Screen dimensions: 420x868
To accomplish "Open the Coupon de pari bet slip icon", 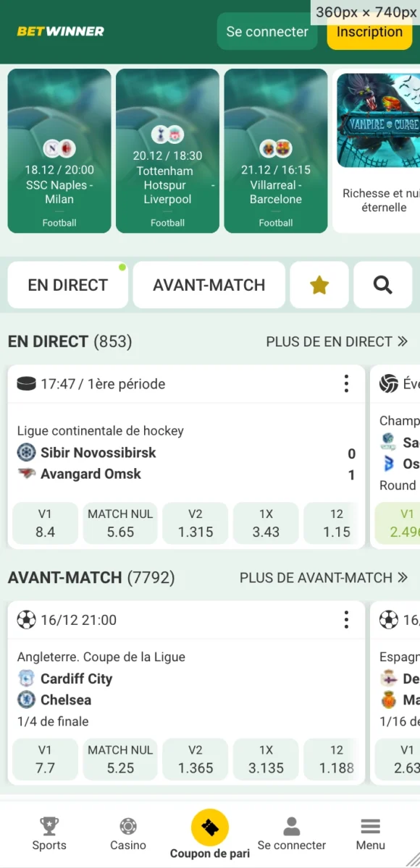I will [x=210, y=828].
